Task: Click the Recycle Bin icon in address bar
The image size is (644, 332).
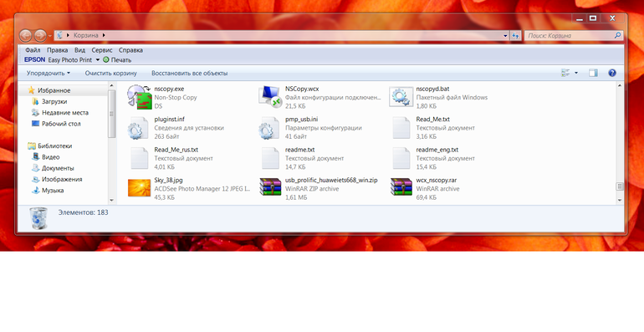Action: [x=59, y=35]
